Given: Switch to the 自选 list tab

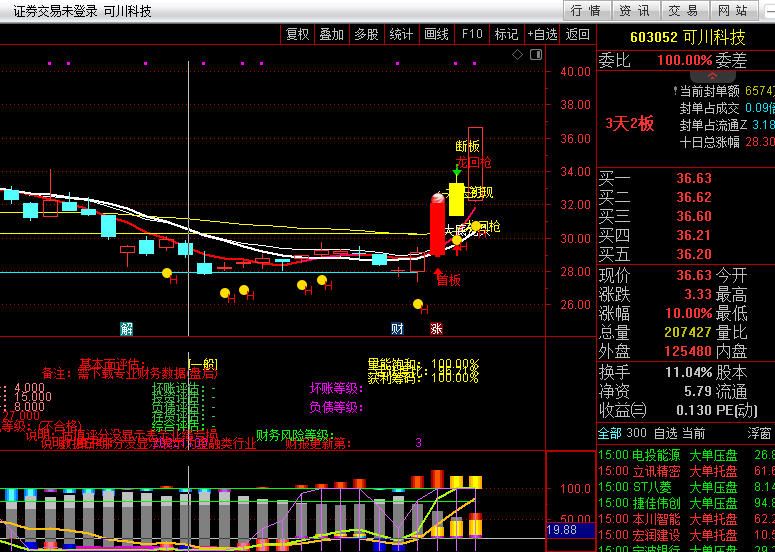Looking at the screenshot, I should tap(665, 434).
